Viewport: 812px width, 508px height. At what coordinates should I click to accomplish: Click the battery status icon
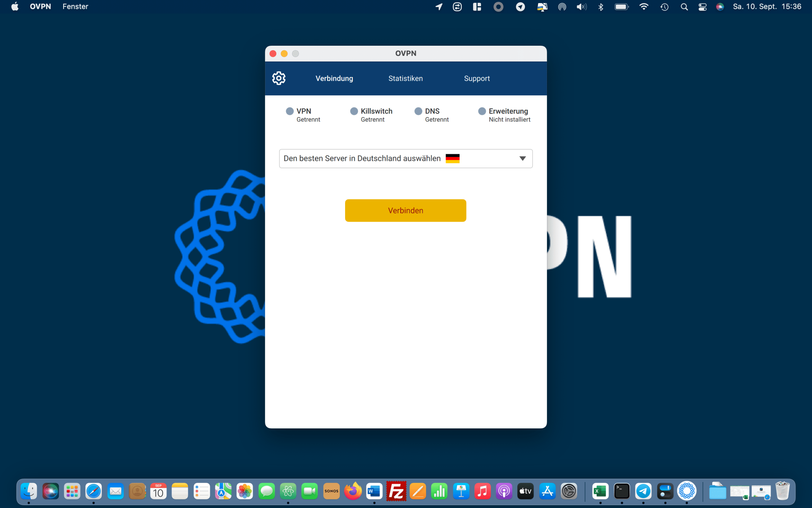point(621,7)
